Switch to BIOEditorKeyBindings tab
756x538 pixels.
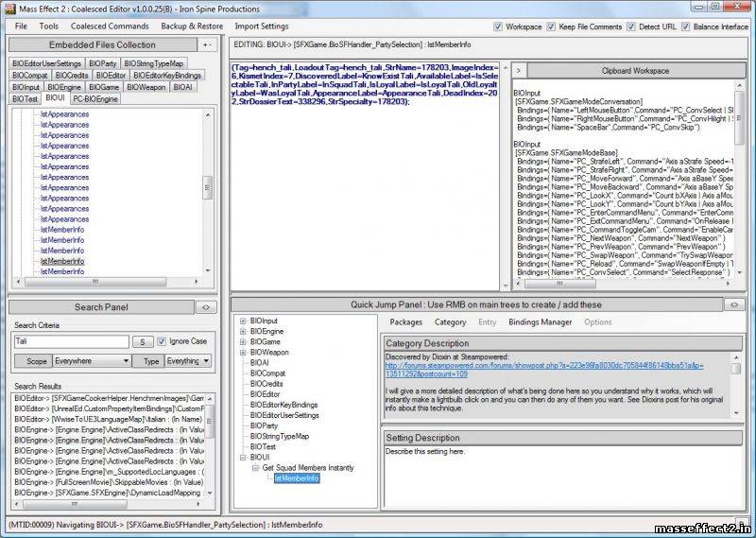tap(167, 76)
